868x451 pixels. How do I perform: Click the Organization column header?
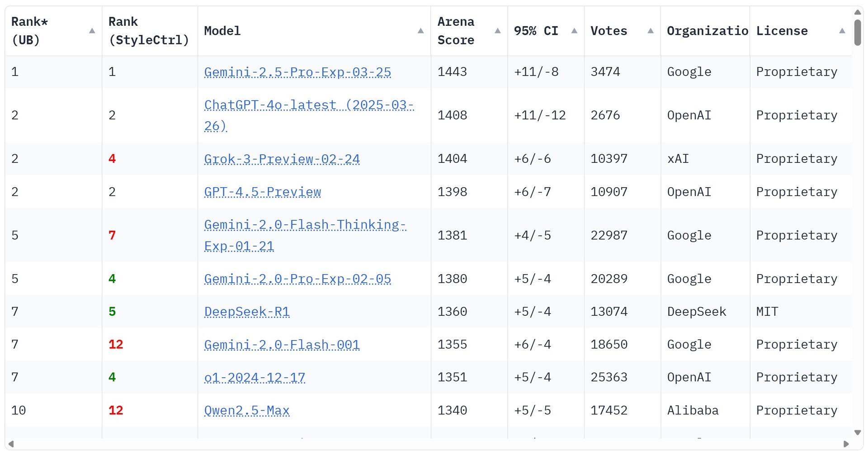[707, 31]
